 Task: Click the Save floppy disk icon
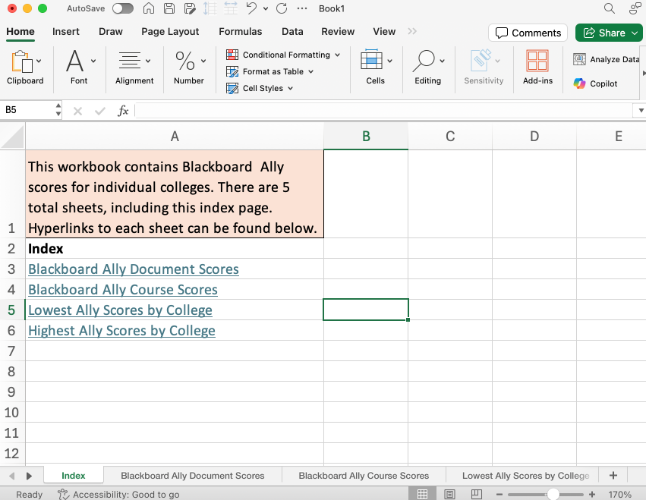pos(169,9)
